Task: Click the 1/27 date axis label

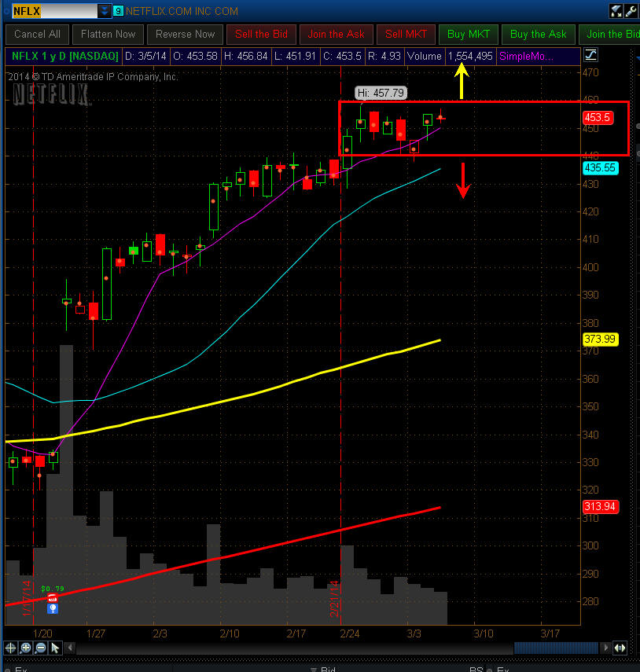Action: point(96,633)
